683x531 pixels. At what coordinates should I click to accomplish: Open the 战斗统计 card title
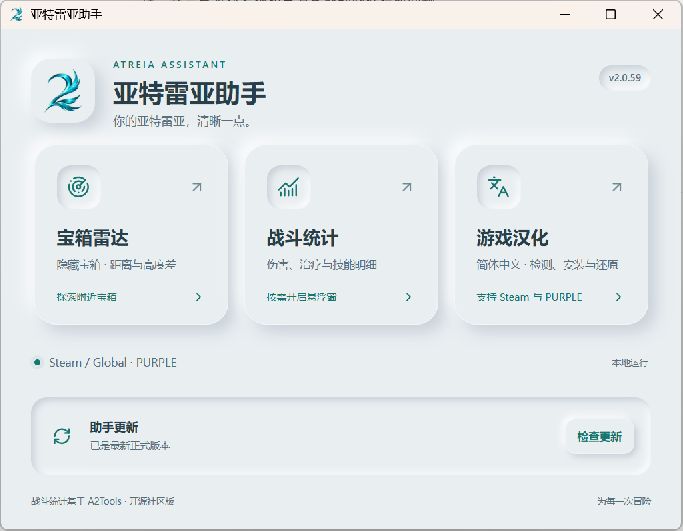[x=302, y=238]
